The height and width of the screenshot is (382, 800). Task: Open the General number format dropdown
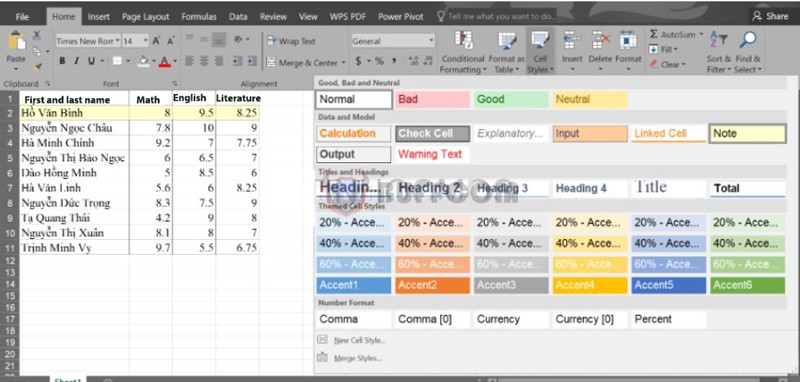coord(432,41)
